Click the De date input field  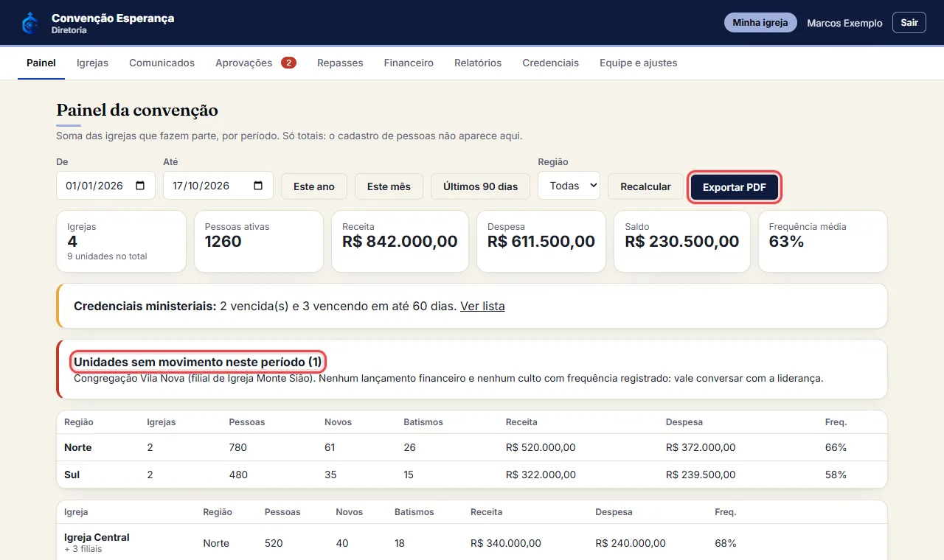pos(105,186)
